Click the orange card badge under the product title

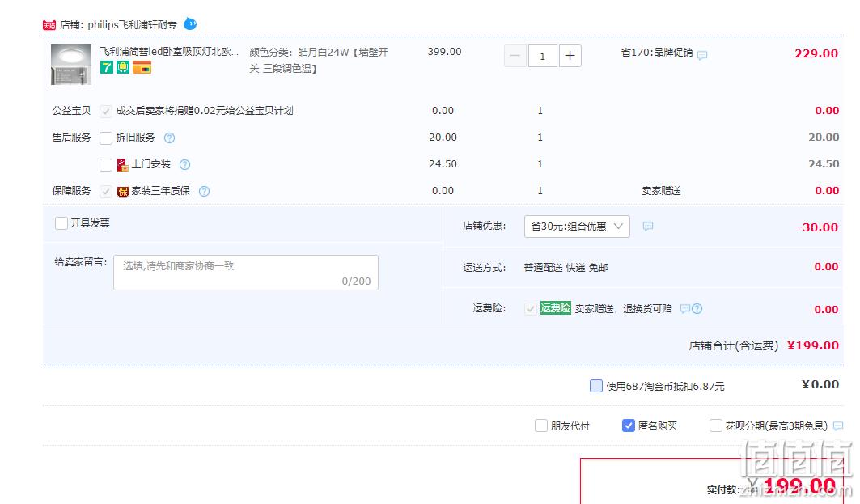click(x=142, y=67)
